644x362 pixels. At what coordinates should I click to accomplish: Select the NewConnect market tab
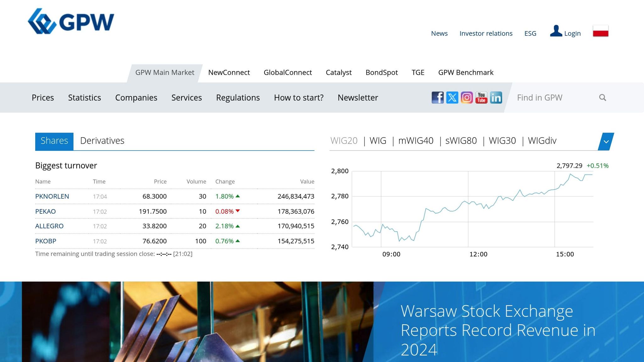(229, 72)
